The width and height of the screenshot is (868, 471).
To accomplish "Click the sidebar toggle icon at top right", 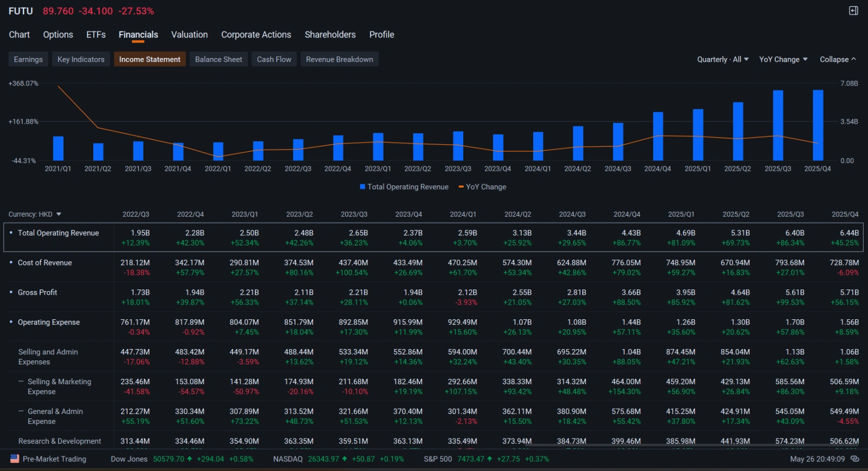I will click(x=853, y=11).
